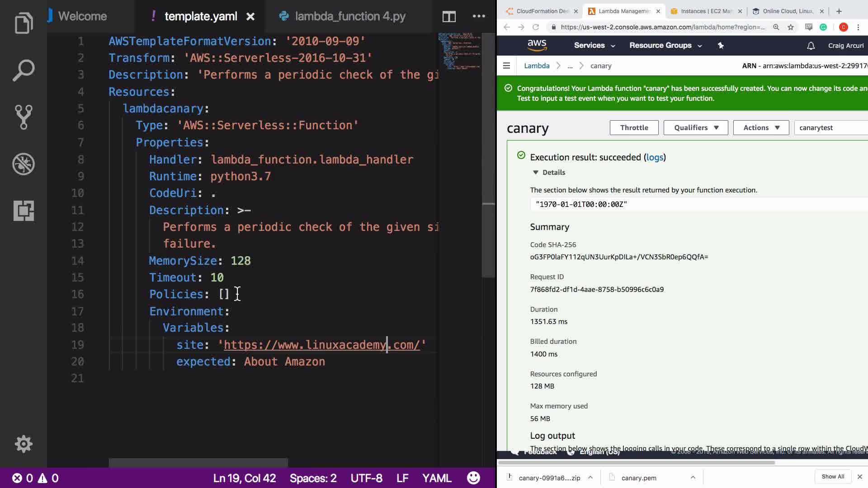Image resolution: width=868 pixels, height=488 pixels.
Task: Collapse the Details disclosure triangle
Action: coord(536,172)
